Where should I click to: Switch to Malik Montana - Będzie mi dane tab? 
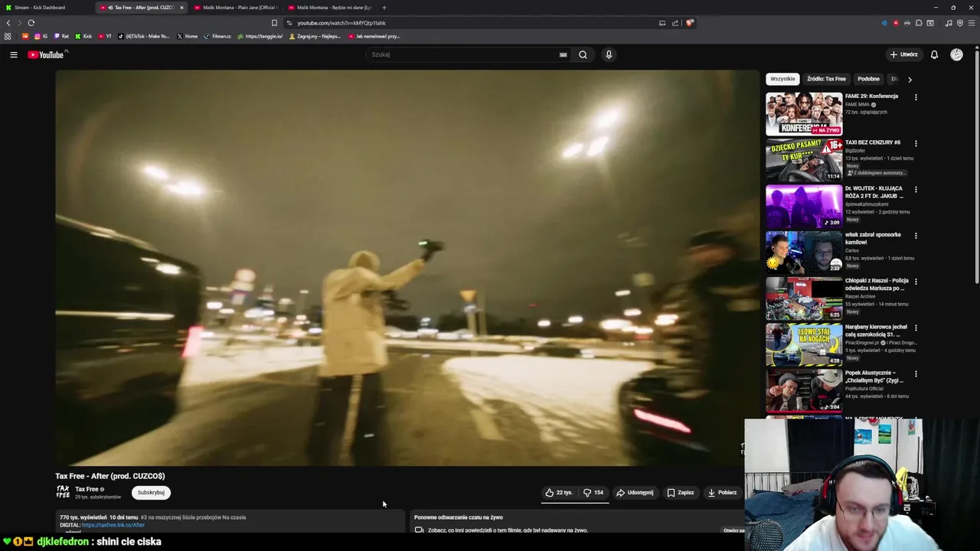pyautogui.click(x=329, y=8)
